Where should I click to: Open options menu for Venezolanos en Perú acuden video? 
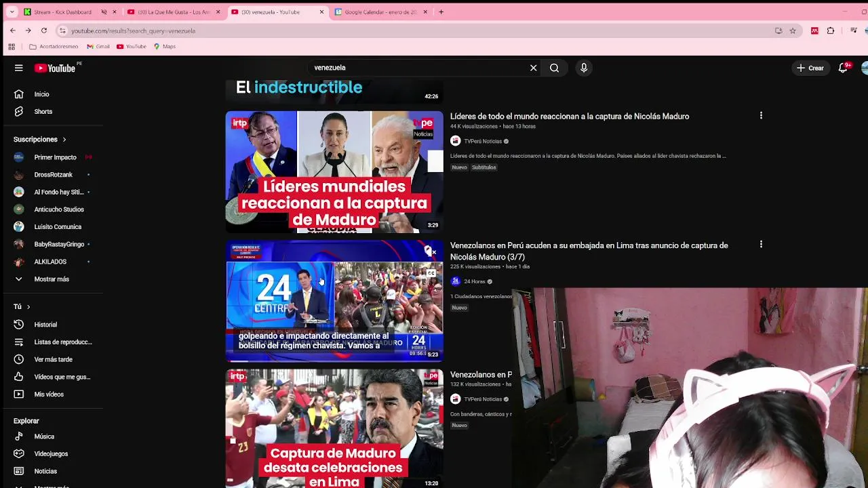click(761, 244)
